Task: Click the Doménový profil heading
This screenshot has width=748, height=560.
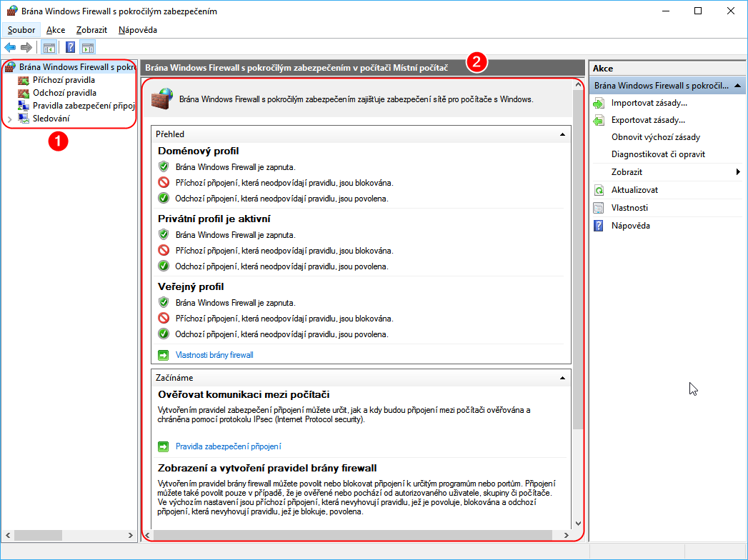Action: pyautogui.click(x=198, y=151)
